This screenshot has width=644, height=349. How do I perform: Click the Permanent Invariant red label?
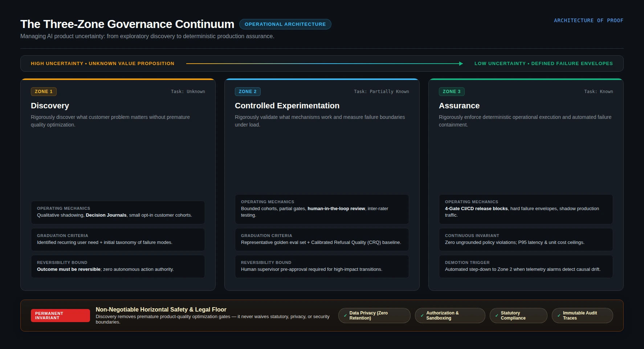[x=60, y=316]
